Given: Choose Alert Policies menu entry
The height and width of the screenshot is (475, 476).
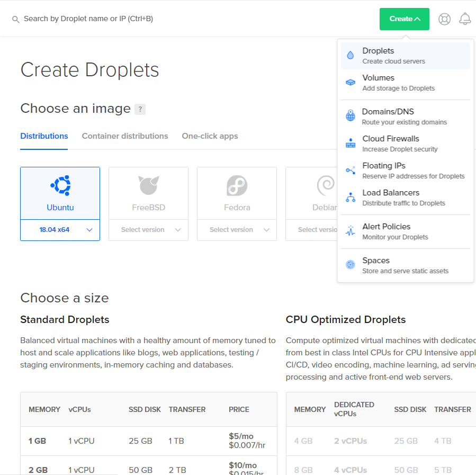Looking at the screenshot, I should tap(405, 231).
